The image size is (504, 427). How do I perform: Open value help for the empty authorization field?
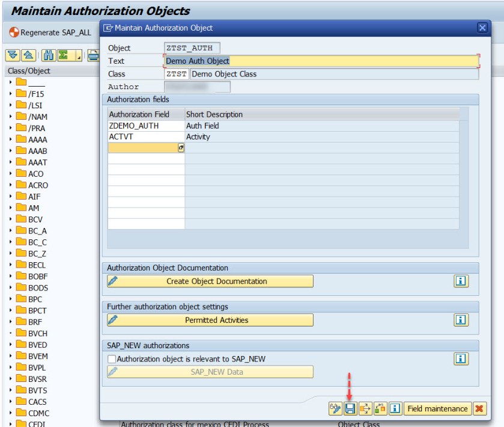point(181,148)
